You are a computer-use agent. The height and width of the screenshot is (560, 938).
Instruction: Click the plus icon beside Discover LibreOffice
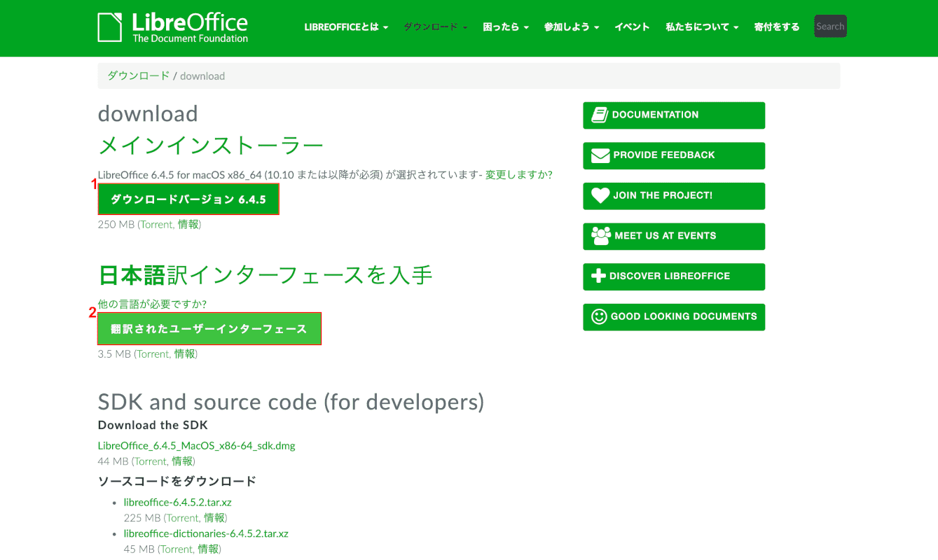tap(598, 276)
